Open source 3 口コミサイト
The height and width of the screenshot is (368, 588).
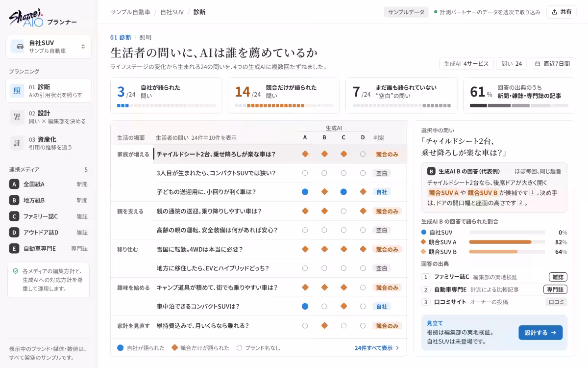(494, 302)
